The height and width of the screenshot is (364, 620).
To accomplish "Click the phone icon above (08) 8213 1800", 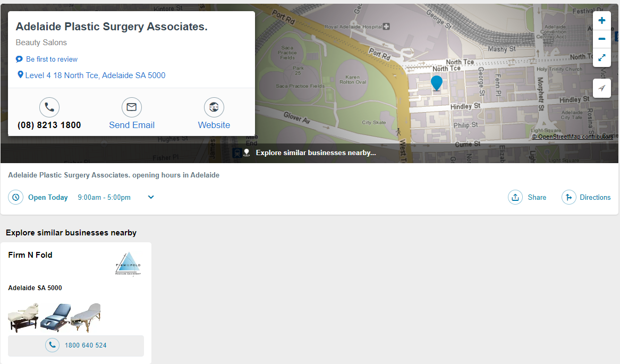I will pyautogui.click(x=49, y=107).
